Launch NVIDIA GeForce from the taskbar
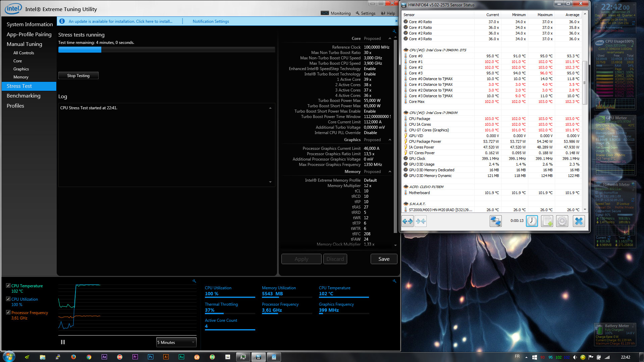This screenshot has width=644, height=362. [27, 357]
